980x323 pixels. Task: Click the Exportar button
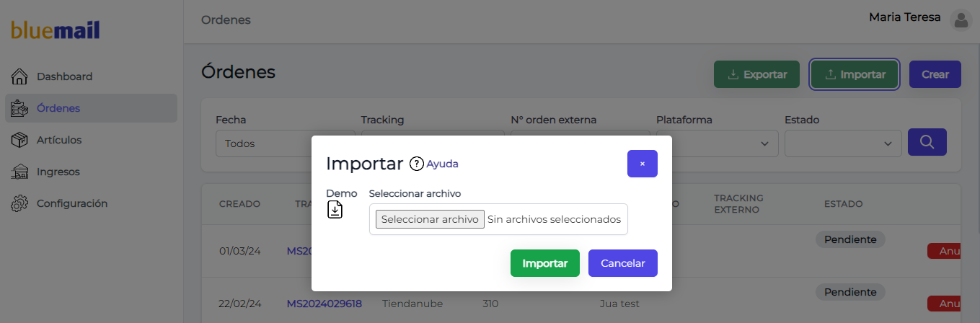pyautogui.click(x=756, y=74)
